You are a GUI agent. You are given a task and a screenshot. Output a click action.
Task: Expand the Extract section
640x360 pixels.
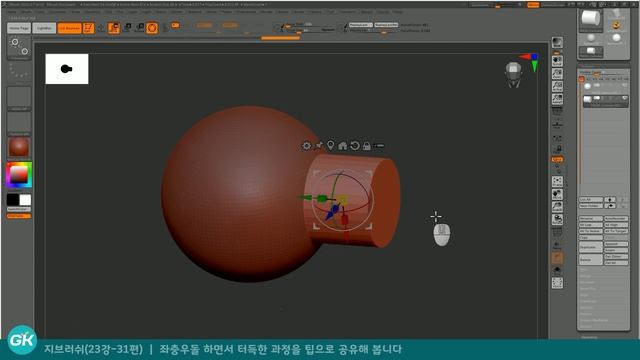586,326
